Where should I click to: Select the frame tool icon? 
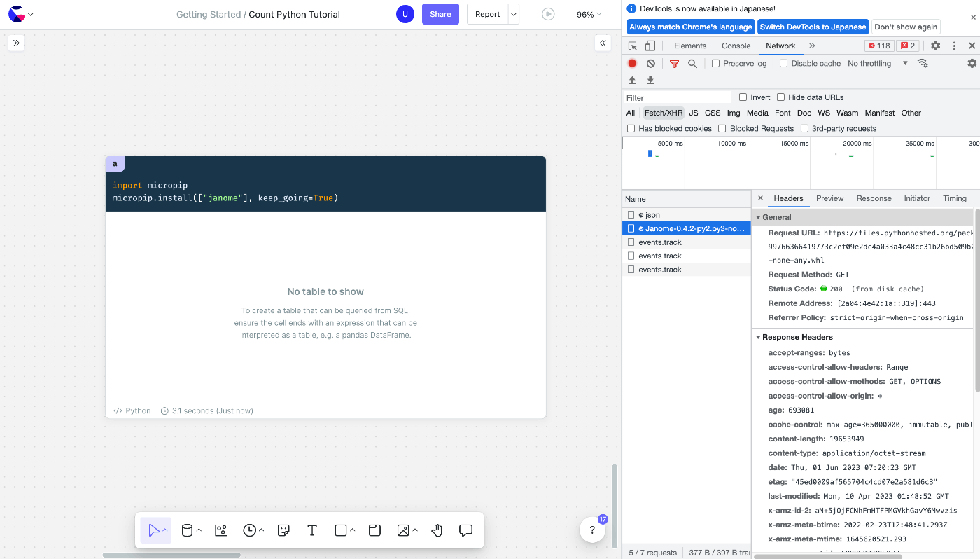coord(374,530)
